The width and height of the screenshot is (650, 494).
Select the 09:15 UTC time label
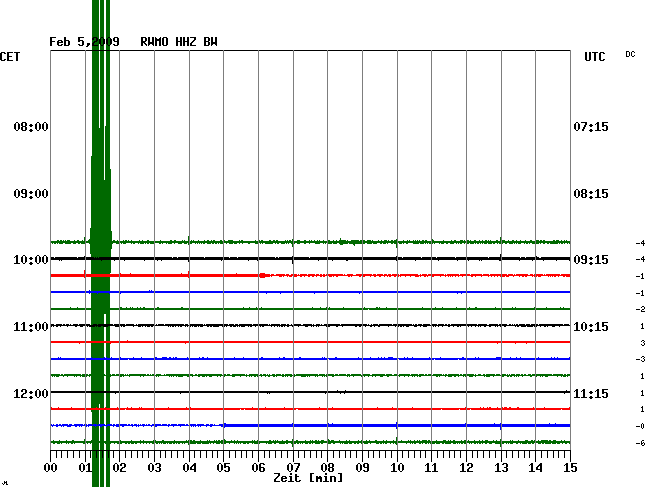point(591,260)
